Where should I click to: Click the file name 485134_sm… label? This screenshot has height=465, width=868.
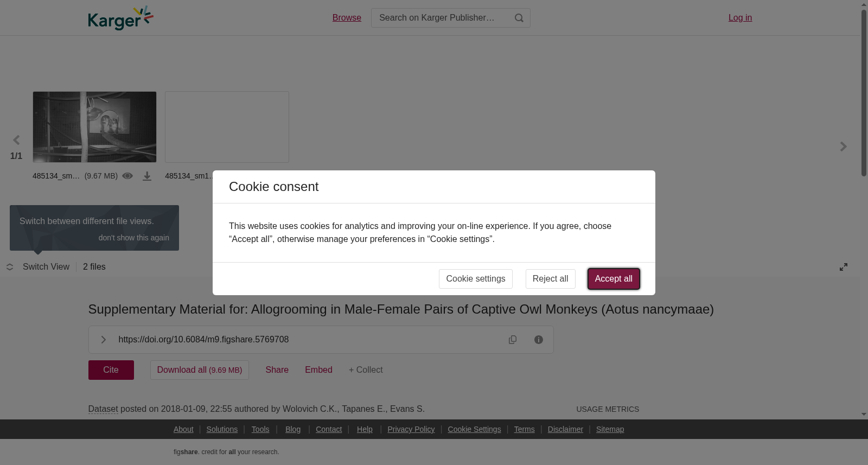click(x=56, y=176)
